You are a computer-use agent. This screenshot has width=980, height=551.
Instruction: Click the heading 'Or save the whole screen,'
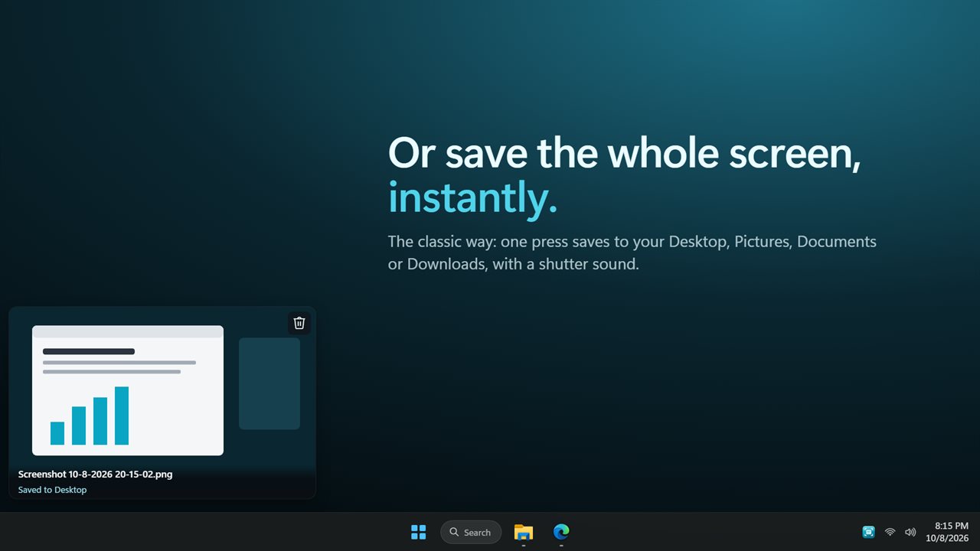point(625,153)
